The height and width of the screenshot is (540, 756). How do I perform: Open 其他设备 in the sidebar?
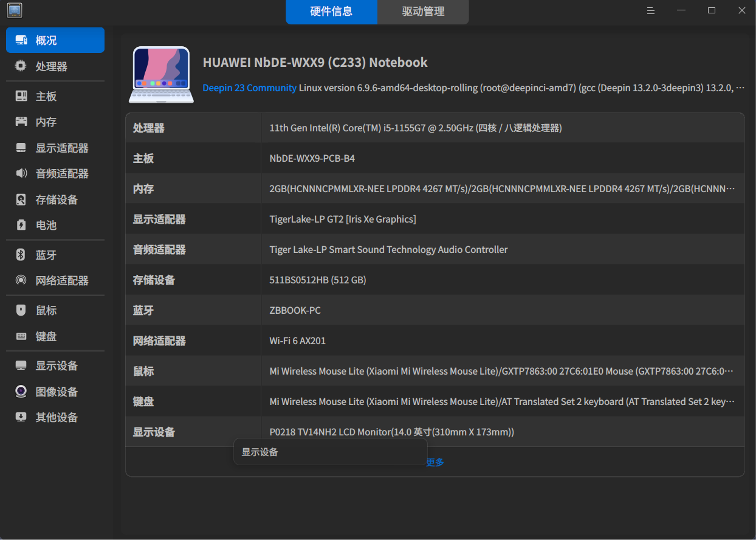55,417
